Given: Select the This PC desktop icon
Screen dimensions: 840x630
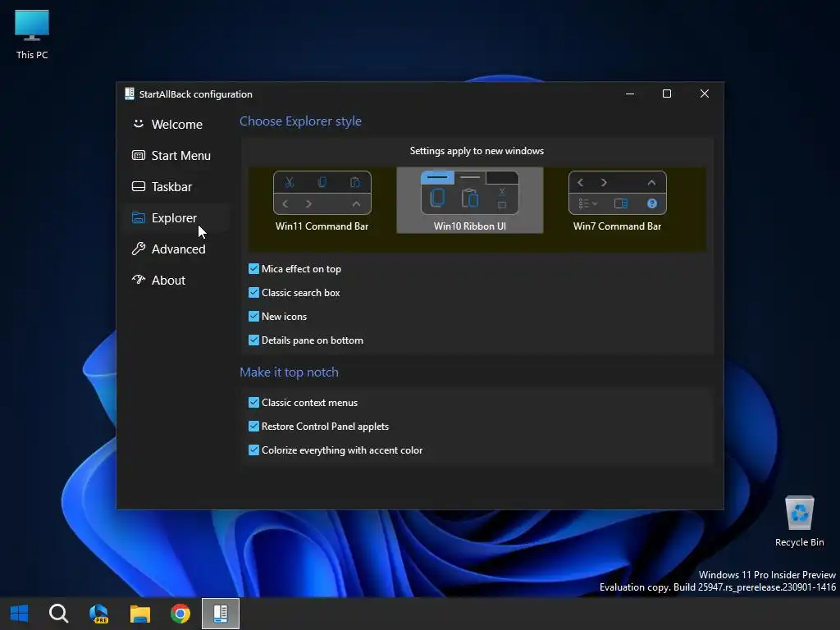Looking at the screenshot, I should (x=32, y=34).
